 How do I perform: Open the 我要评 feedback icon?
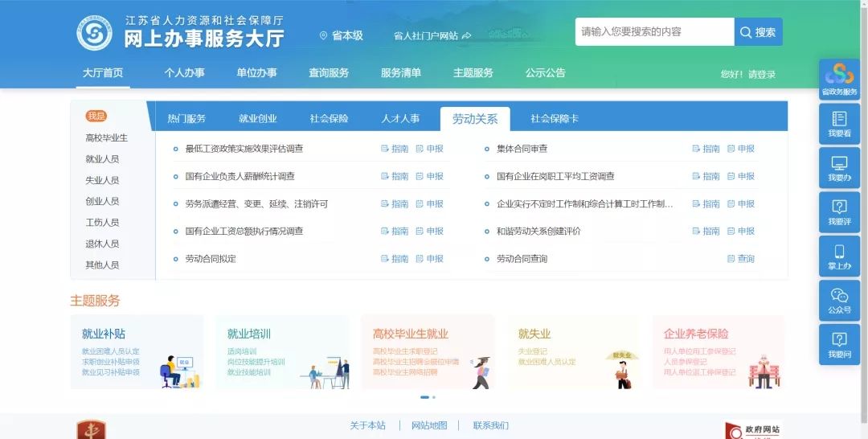coord(839,212)
